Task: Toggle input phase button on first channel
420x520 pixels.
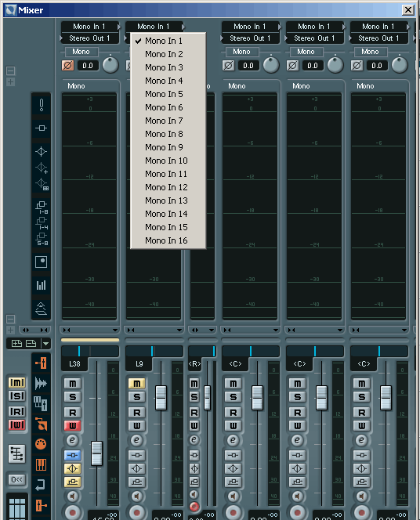Action: (x=67, y=65)
